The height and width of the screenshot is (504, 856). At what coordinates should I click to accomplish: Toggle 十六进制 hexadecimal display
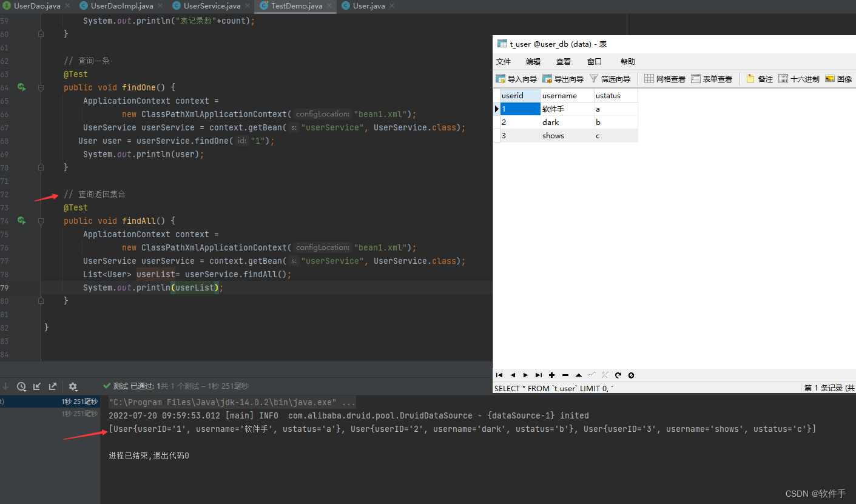[x=801, y=78]
